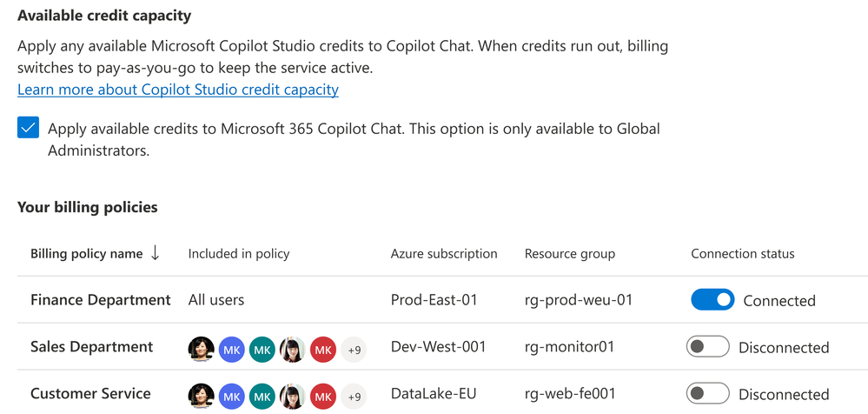The width and height of the screenshot is (868, 414).
Task: Open Learn more about Copilot Studio credit capacity
Action: 178,90
